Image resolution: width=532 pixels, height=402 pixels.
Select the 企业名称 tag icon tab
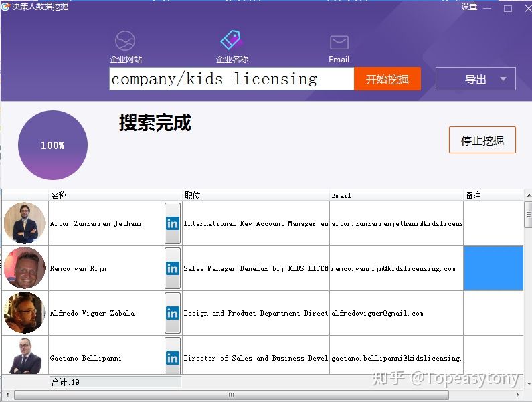pyautogui.click(x=232, y=47)
